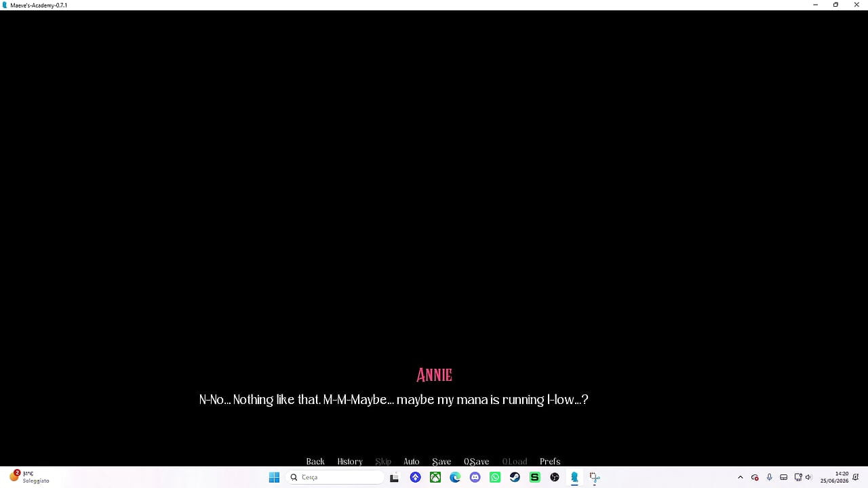Viewport: 868px width, 488px height.
Task: Click the Skip button
Action: pos(383,462)
